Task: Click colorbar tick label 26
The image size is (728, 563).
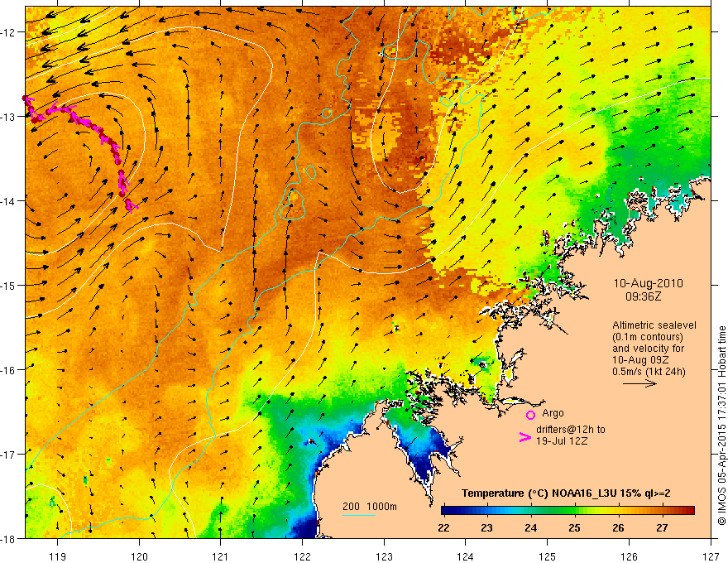Action: pos(619,527)
